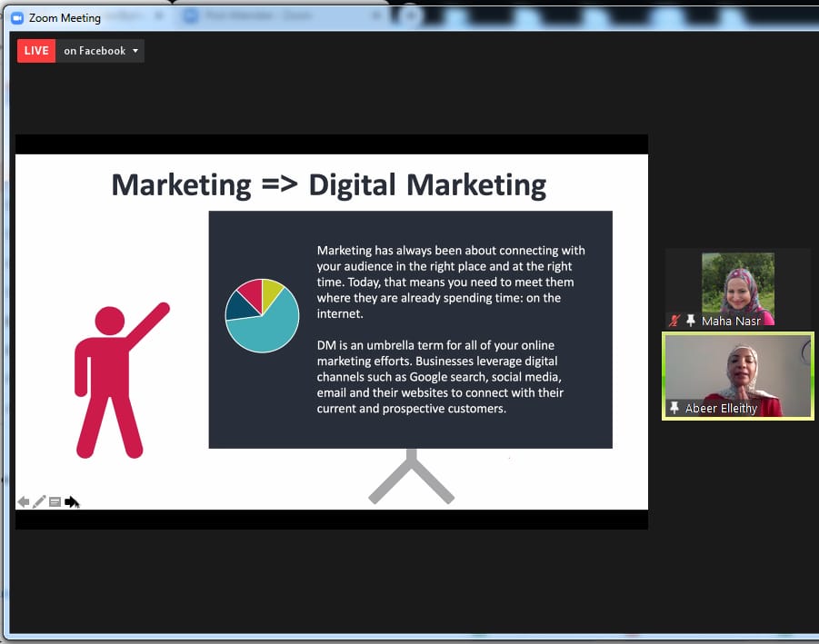Advance to next slide with right arrow
Screen dimensions: 819x644
point(72,501)
